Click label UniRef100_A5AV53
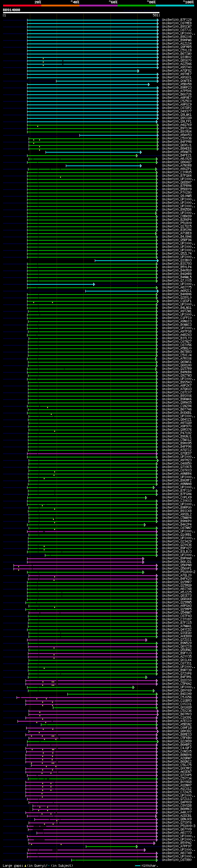The height and width of the screenshot is (868, 197). pos(177,135)
